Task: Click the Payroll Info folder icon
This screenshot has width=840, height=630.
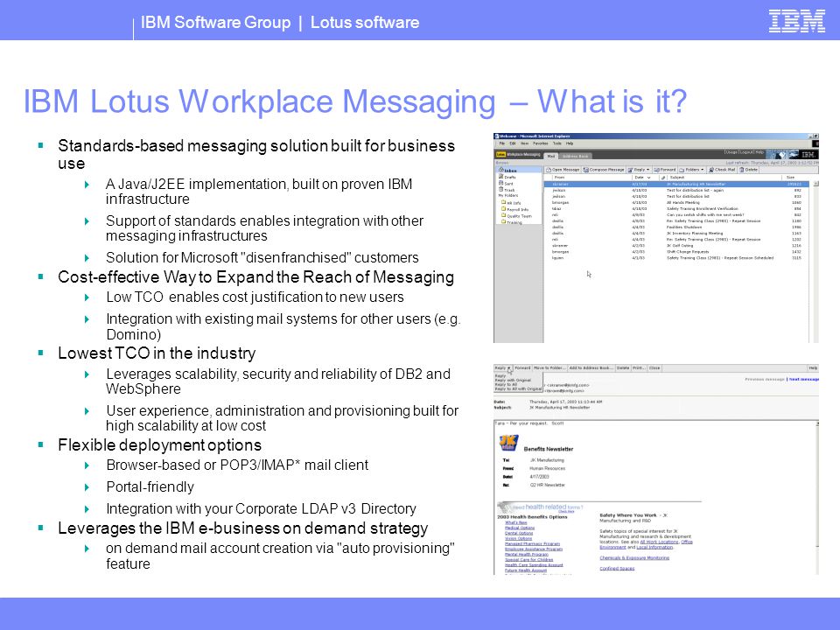Action: [x=504, y=209]
